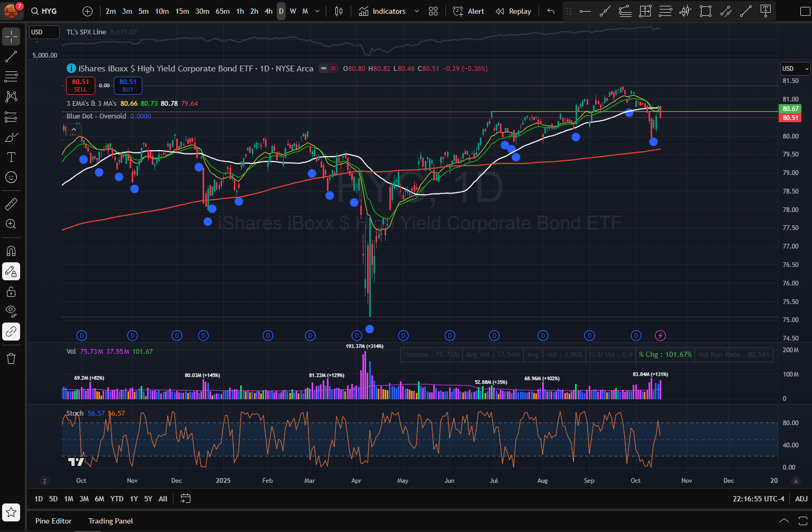Select the weekly W timeframe

(x=293, y=11)
